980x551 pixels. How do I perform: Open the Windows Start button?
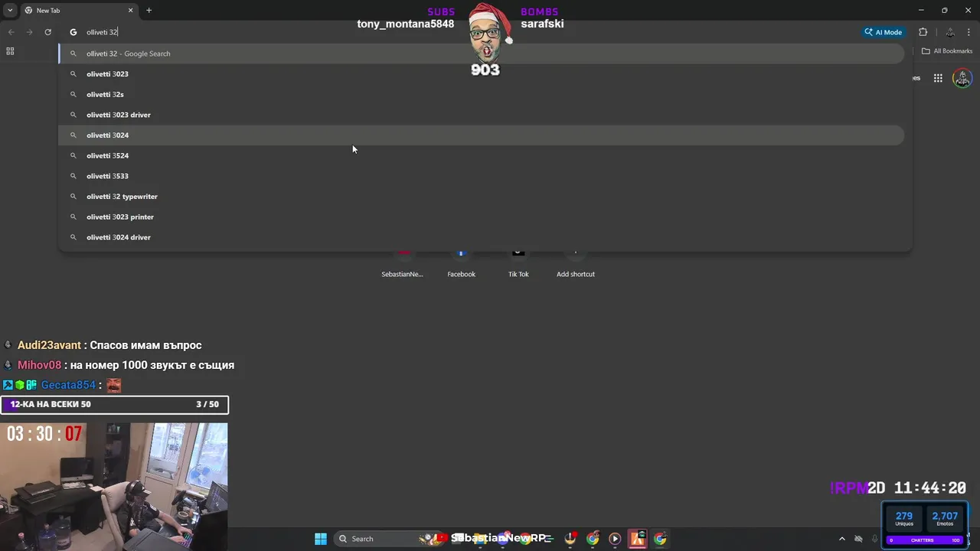(321, 539)
